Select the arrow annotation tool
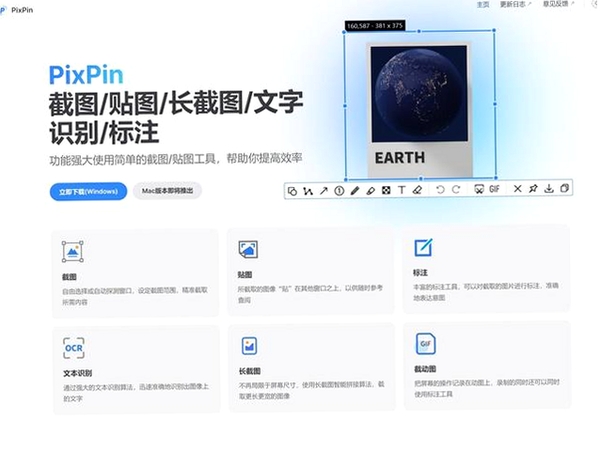The height and width of the screenshot is (468, 600). (324, 191)
